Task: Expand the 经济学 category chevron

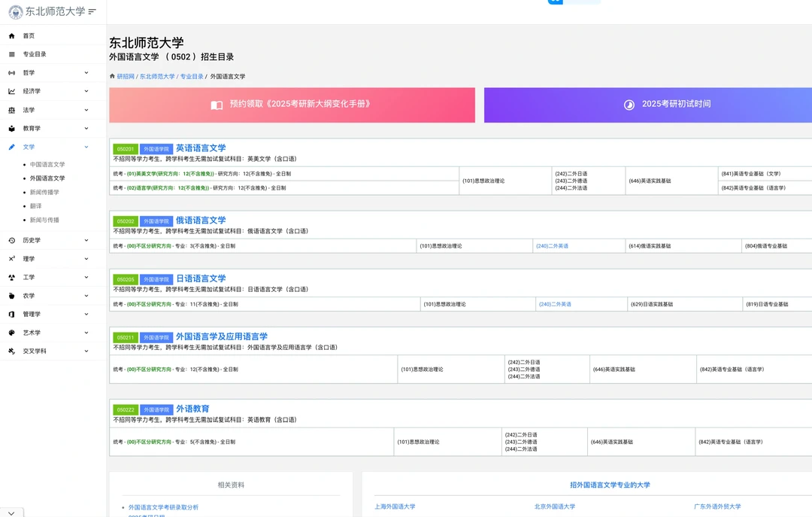Action: click(86, 91)
